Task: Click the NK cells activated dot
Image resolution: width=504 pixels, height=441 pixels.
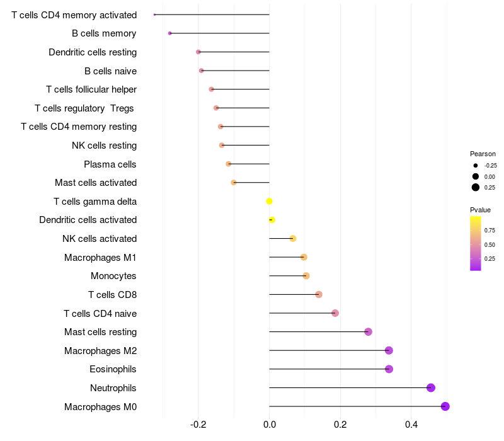Action: pos(293,238)
